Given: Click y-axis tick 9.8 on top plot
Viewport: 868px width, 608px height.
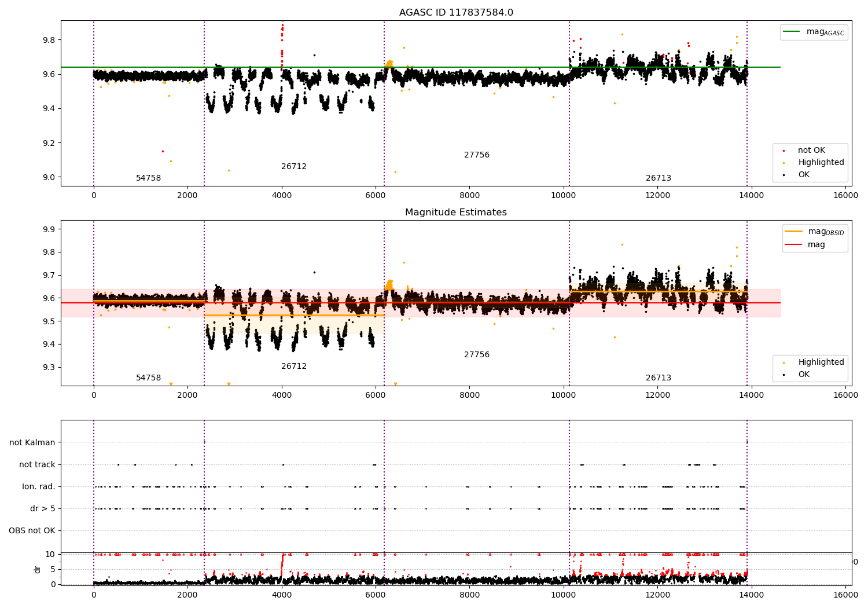Looking at the screenshot, I should (x=49, y=40).
